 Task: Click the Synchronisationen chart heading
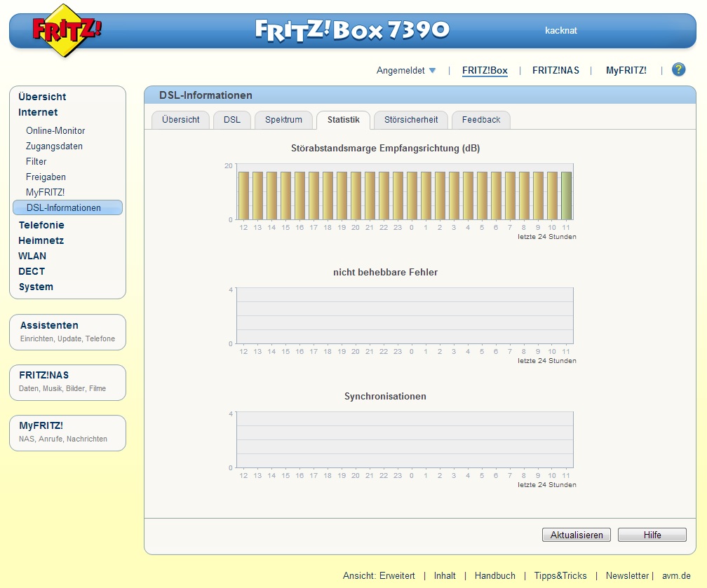tap(385, 396)
